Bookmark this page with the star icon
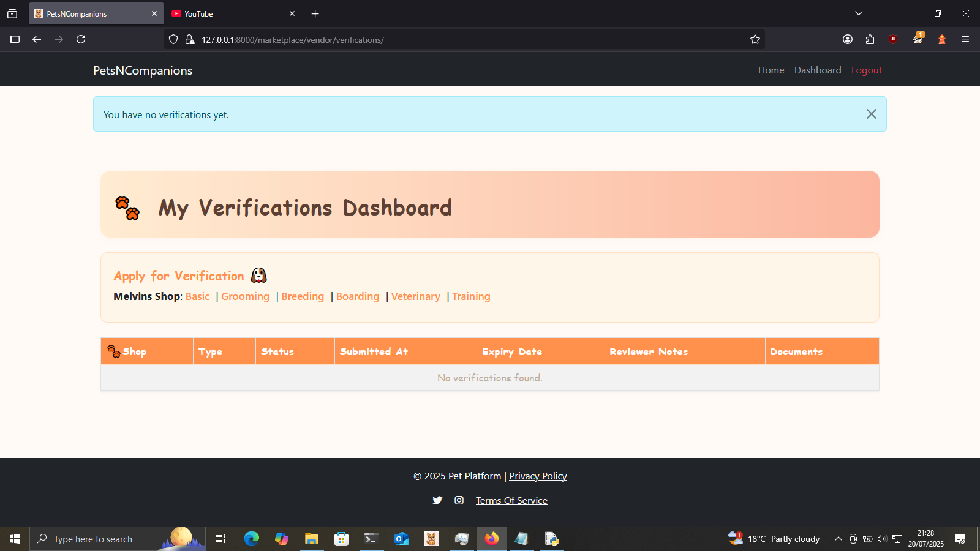 (755, 39)
